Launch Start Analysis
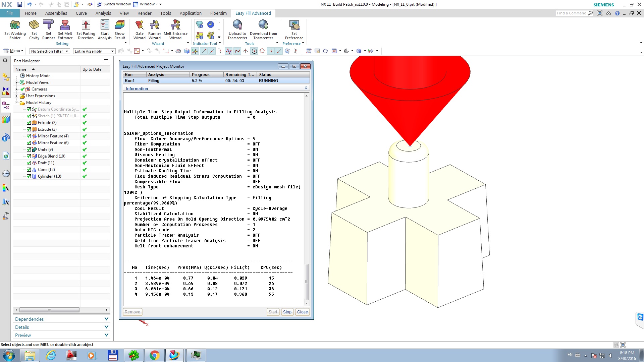Viewport: 644px width, 362px height. coord(105,29)
